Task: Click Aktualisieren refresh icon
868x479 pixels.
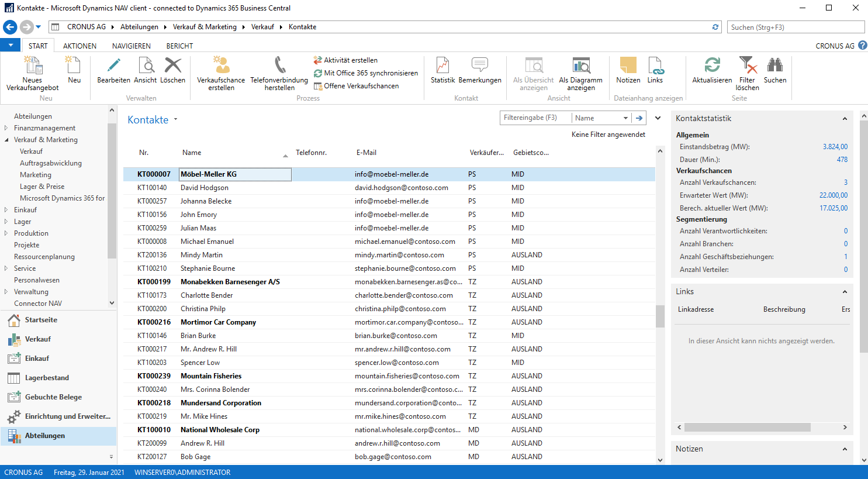Action: [x=712, y=65]
